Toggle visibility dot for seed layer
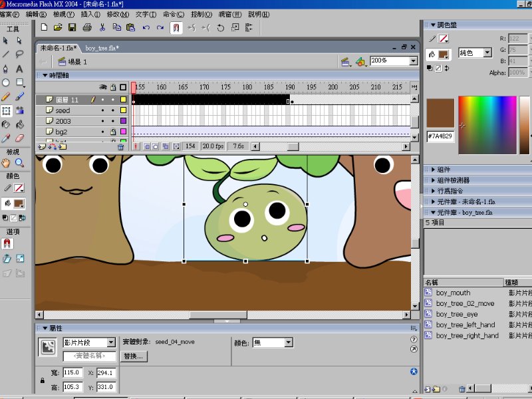 [x=102, y=110]
